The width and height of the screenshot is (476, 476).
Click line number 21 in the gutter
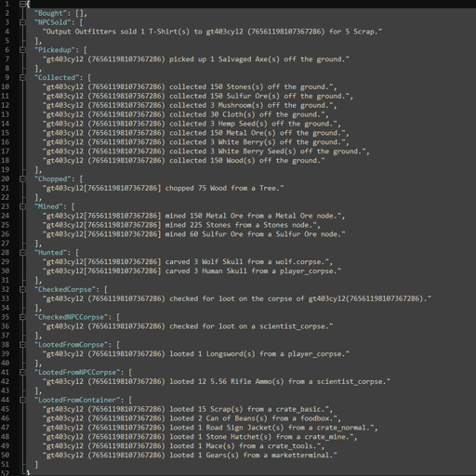tap(6, 188)
